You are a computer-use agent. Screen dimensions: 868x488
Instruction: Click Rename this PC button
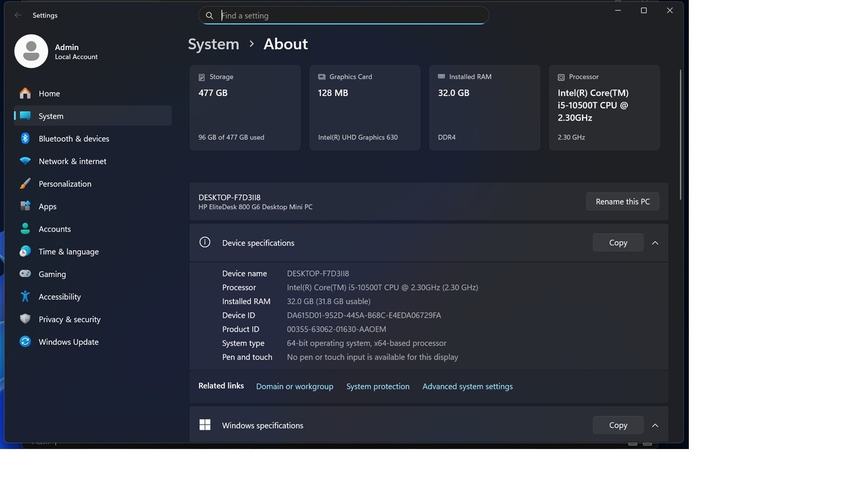(622, 202)
